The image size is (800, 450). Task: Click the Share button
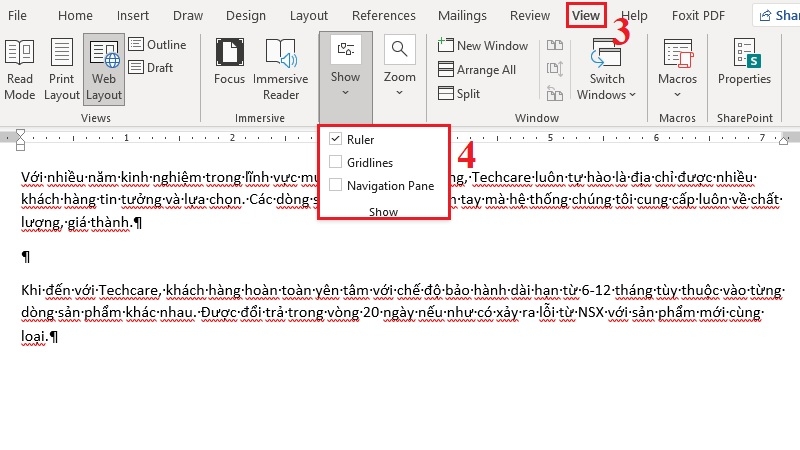tap(778, 16)
